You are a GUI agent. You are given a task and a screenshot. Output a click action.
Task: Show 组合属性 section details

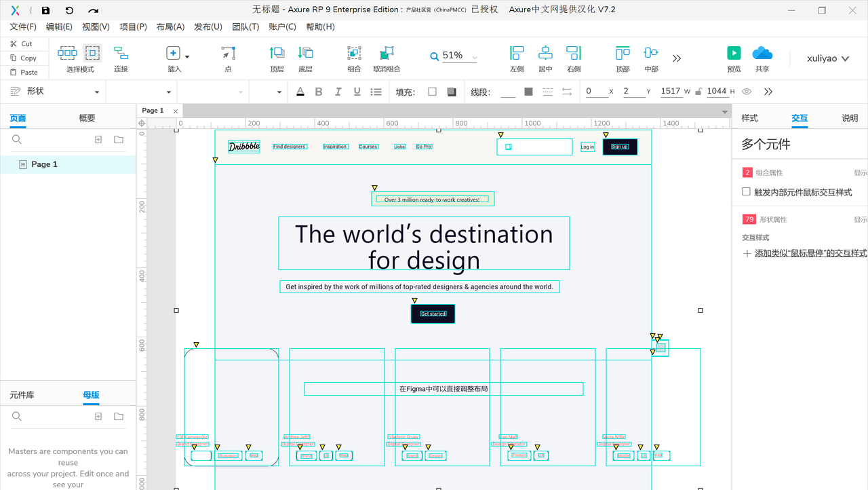pos(861,173)
